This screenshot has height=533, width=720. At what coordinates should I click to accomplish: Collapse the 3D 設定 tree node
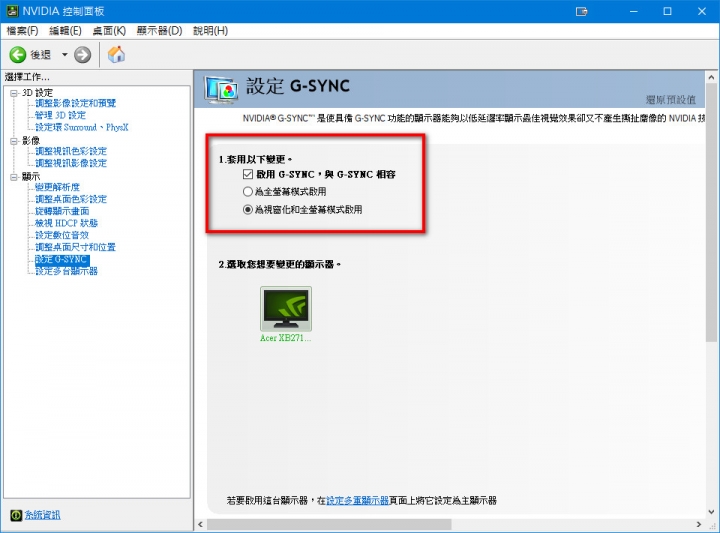click(x=14, y=93)
